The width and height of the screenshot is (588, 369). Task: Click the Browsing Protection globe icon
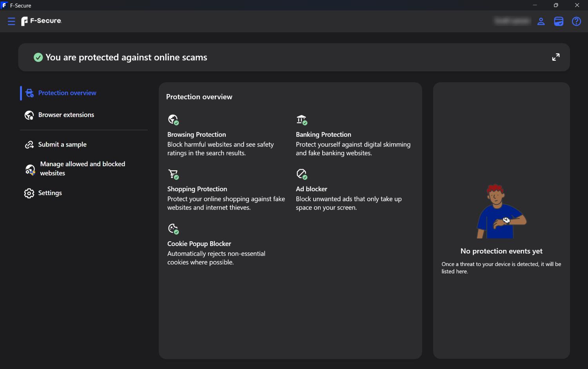[173, 119]
